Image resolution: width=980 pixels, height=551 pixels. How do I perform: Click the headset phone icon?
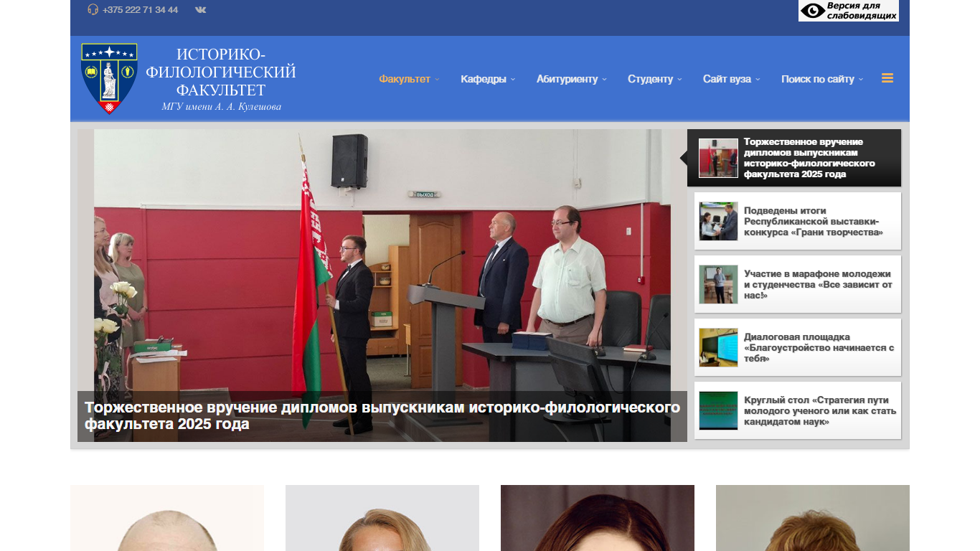click(93, 9)
